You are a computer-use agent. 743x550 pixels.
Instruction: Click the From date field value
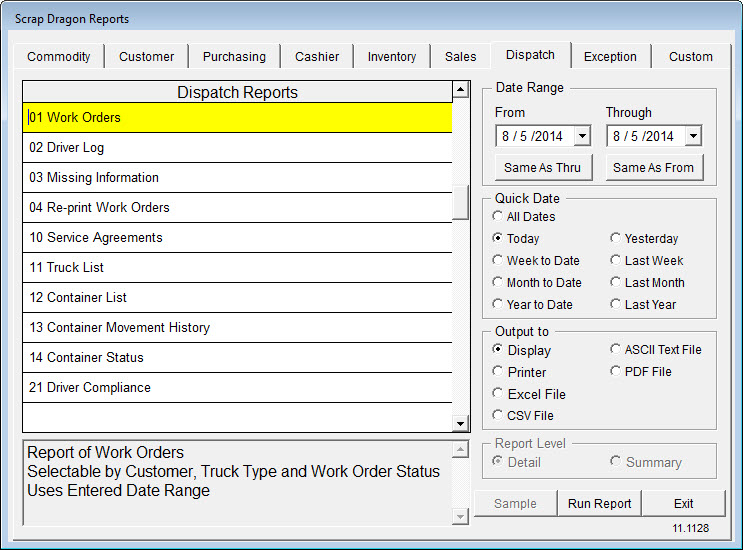pyautogui.click(x=533, y=136)
